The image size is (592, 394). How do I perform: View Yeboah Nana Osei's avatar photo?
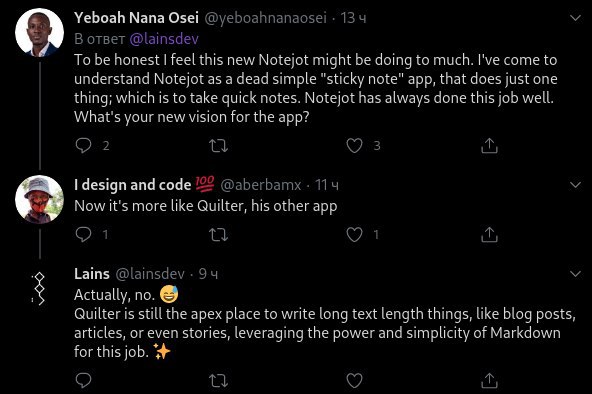(39, 32)
